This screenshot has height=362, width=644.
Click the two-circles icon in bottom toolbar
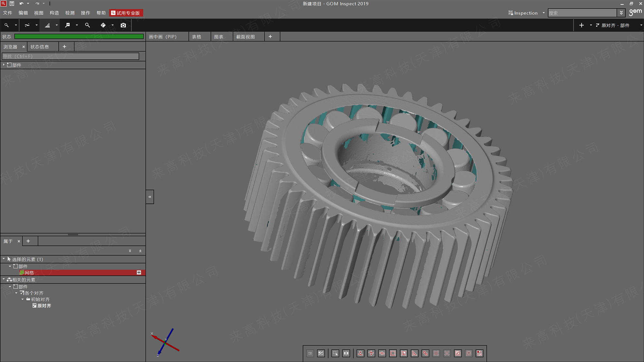pyautogui.click(x=425, y=353)
